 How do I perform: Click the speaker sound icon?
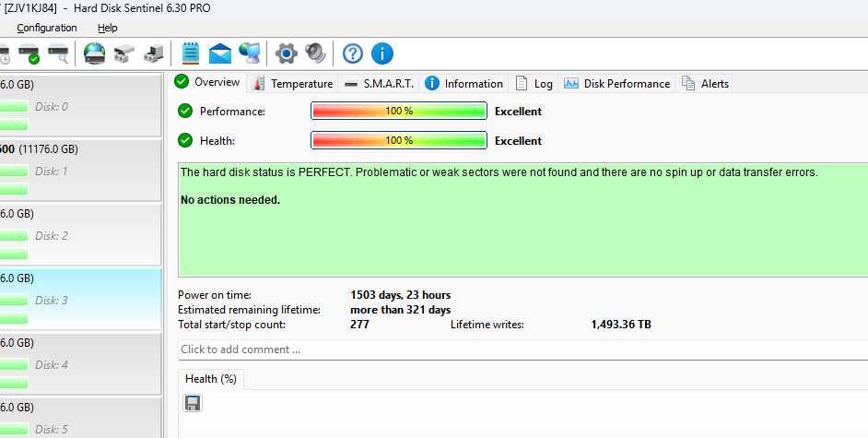315,53
